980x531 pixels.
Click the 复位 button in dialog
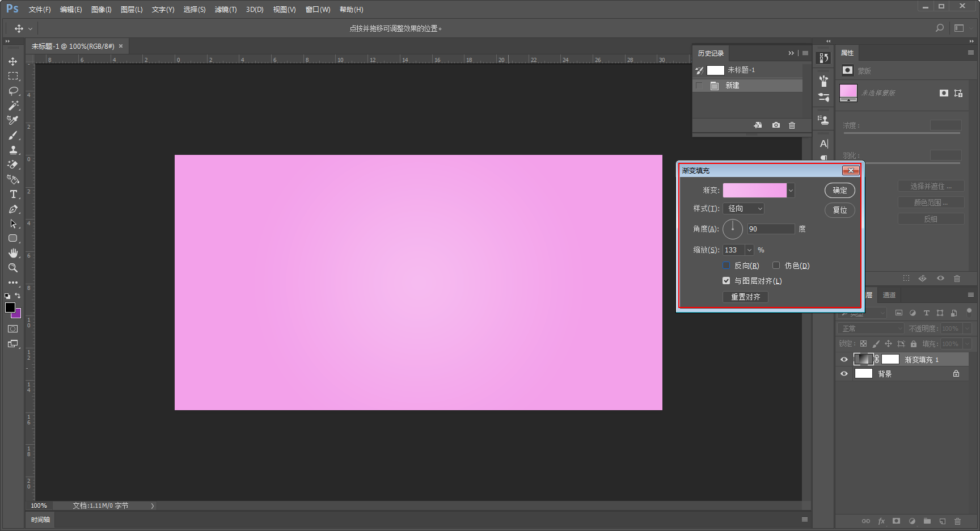[840, 210]
